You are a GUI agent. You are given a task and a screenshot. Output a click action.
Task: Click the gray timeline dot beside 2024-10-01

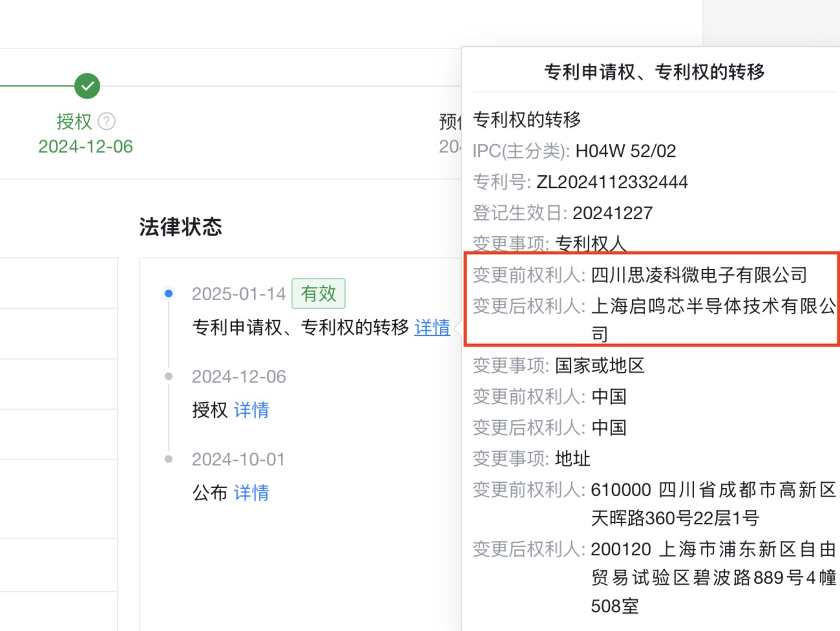tap(169, 459)
